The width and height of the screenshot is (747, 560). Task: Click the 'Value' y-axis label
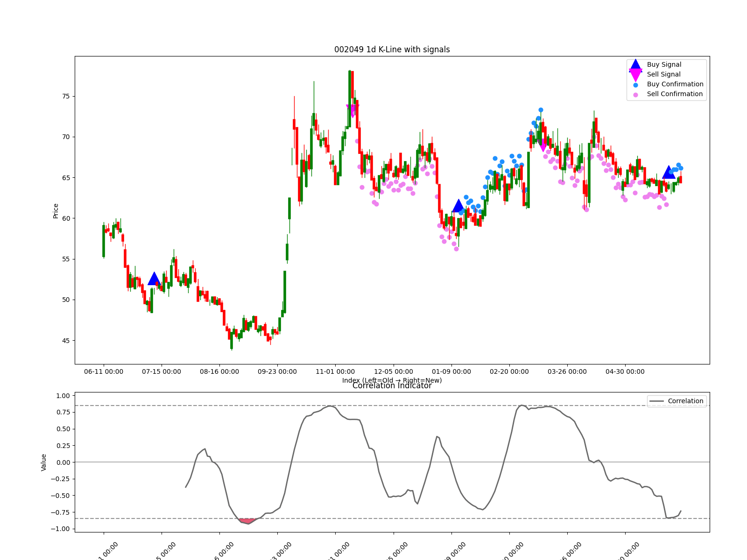(44, 462)
